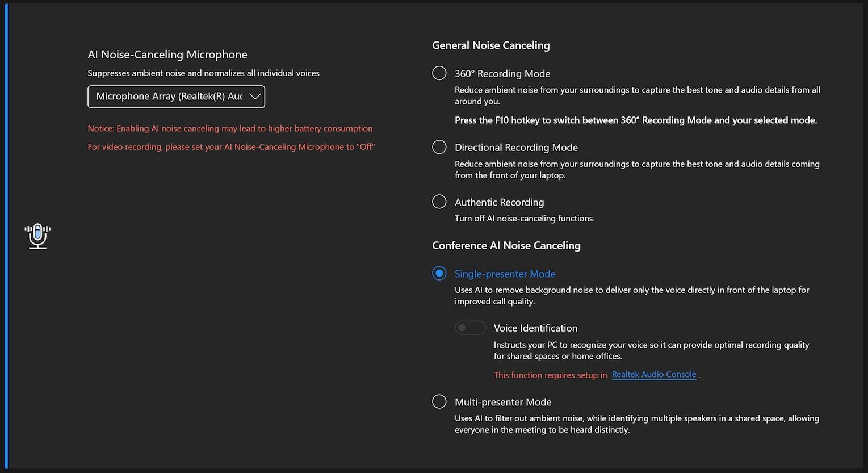The width and height of the screenshot is (868, 473).
Task: Click the higher battery consumption notice
Action: tap(231, 128)
